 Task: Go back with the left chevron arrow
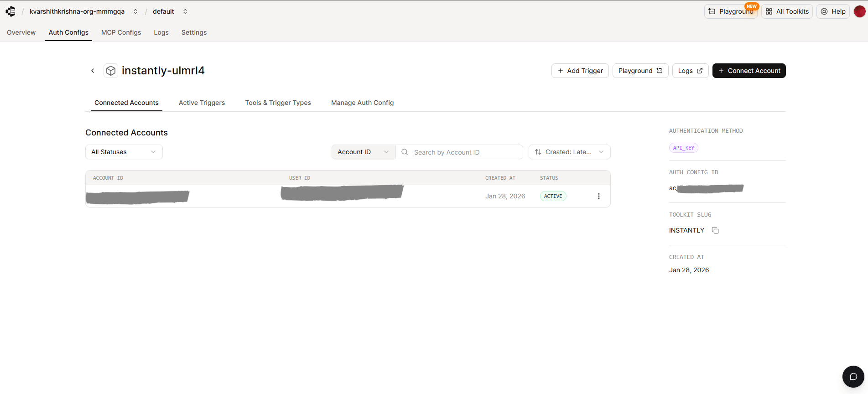coord(93,71)
